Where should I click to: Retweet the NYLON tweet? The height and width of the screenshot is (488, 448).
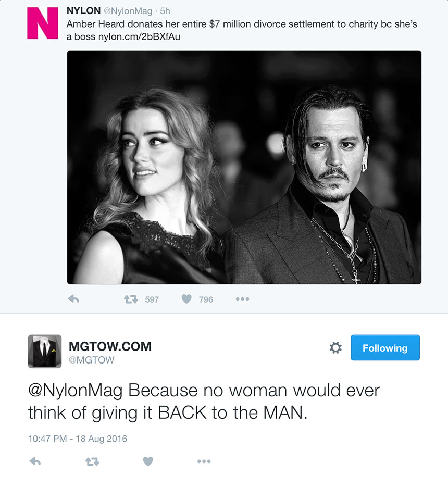(x=130, y=299)
